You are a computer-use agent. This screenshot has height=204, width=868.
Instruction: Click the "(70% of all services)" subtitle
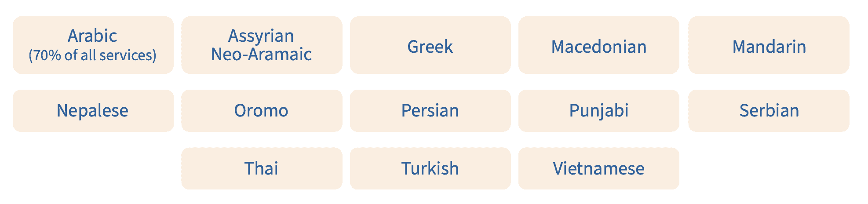pyautogui.click(x=93, y=55)
